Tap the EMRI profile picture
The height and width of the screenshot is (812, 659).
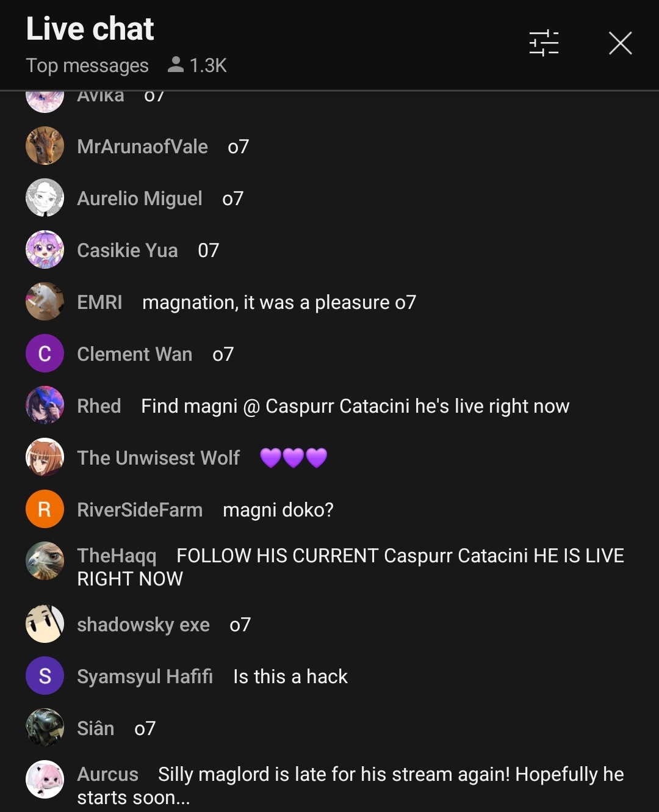click(x=45, y=302)
